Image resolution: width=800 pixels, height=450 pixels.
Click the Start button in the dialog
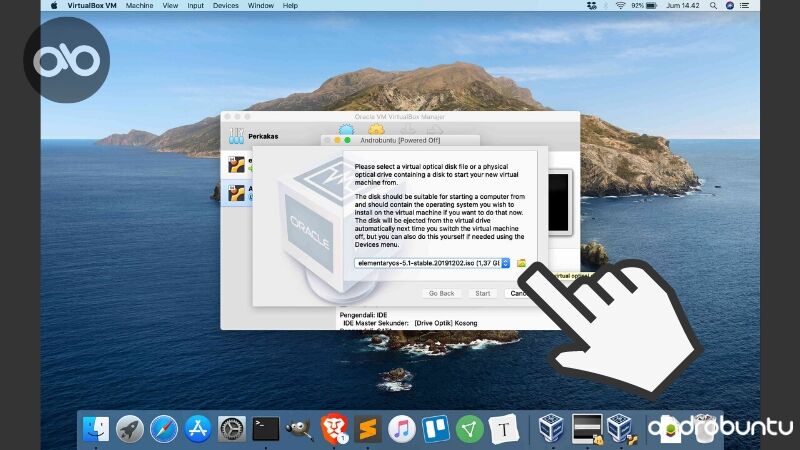pyautogui.click(x=483, y=293)
